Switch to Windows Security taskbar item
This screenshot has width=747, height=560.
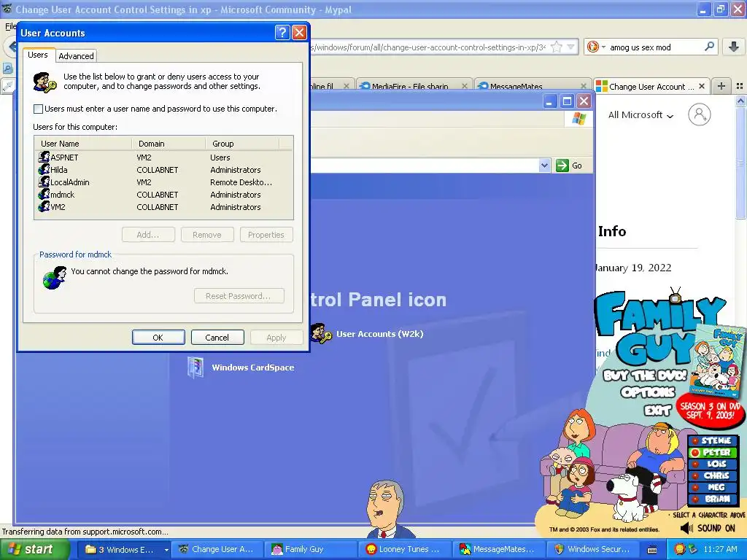pyautogui.click(x=592, y=550)
